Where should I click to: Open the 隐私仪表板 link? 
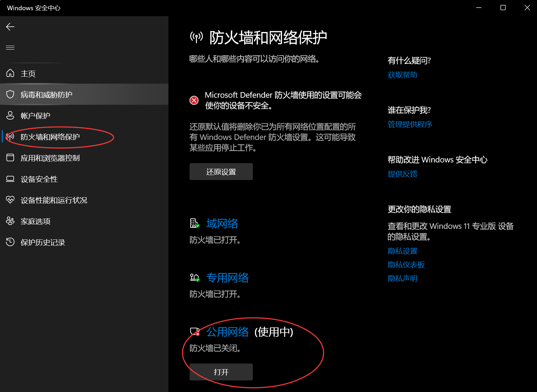coord(406,265)
